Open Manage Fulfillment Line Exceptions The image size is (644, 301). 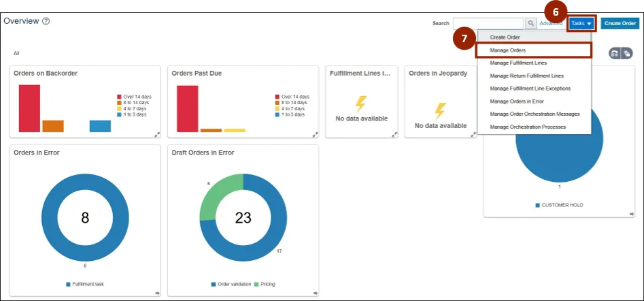tap(530, 89)
